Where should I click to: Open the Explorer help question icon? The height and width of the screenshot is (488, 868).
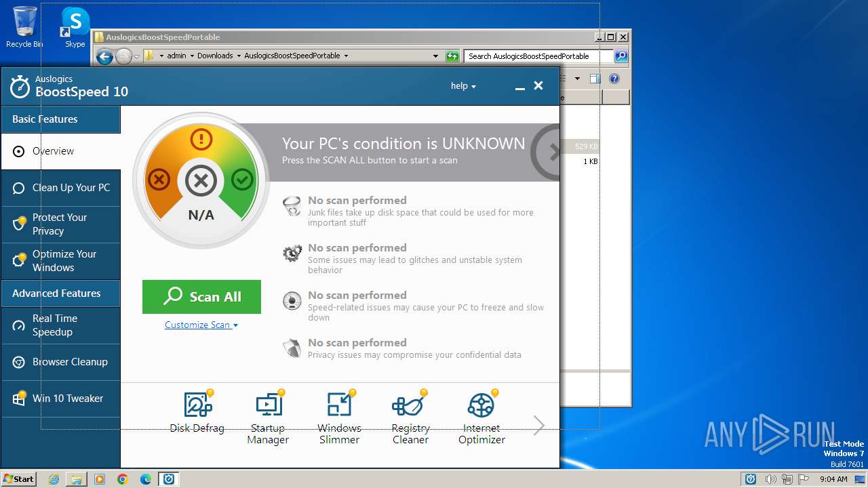pyautogui.click(x=614, y=79)
